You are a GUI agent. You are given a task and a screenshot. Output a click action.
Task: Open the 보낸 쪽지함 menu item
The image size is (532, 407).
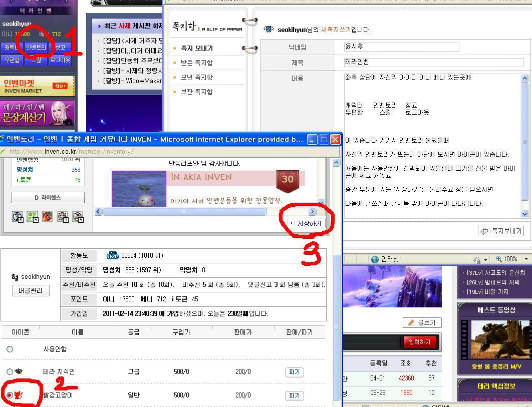(196, 77)
